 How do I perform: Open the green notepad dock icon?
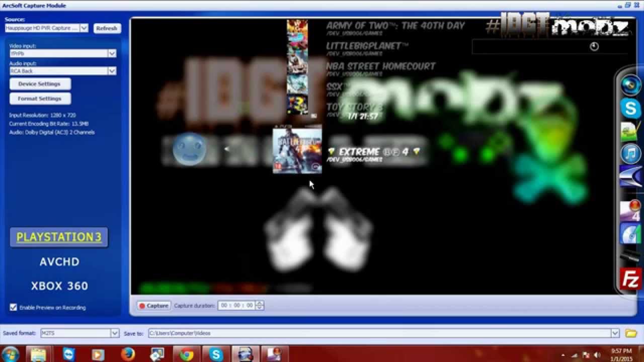[630, 131]
